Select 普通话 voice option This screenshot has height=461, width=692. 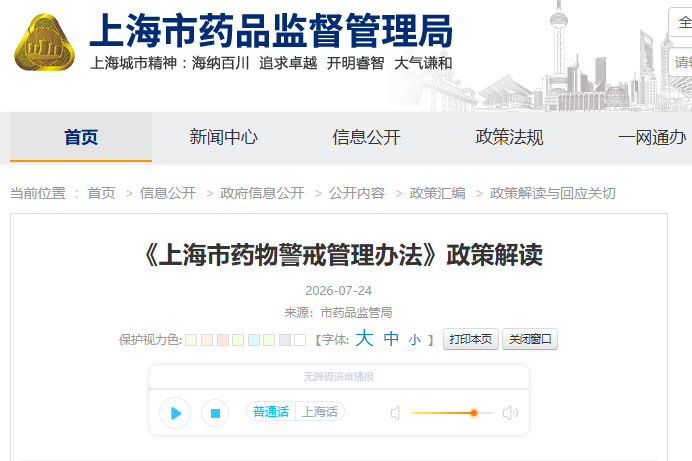point(271,412)
